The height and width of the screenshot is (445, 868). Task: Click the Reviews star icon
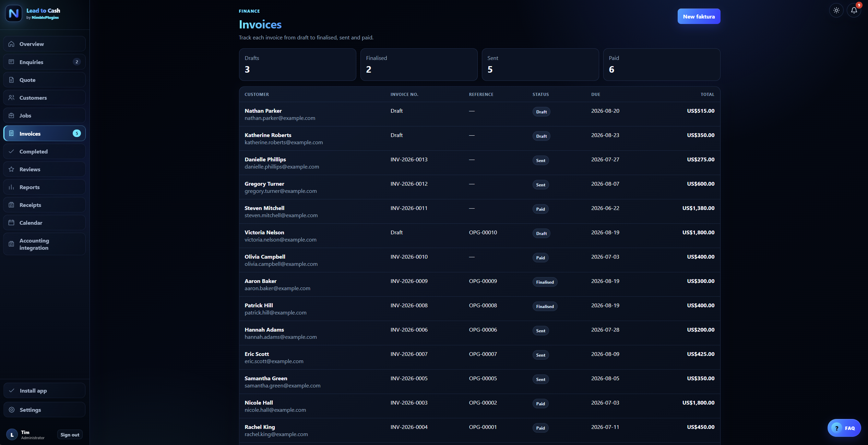pyautogui.click(x=11, y=169)
